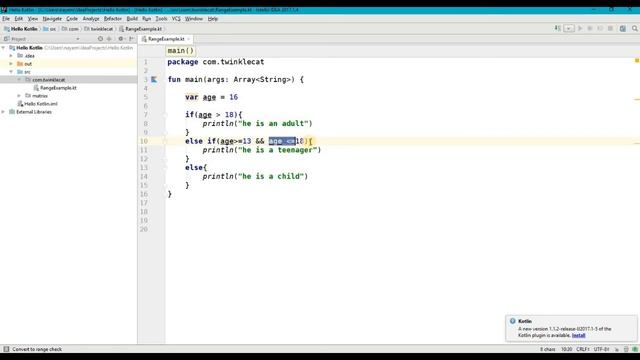Screen dimensions: 640x360
Task: Click the println "he is a teenager" code line
Action: (261, 150)
